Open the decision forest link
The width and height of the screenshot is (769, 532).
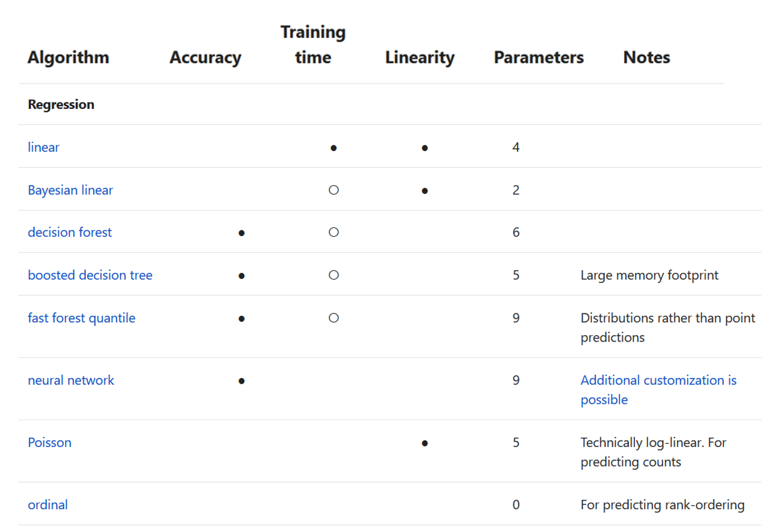tap(70, 232)
